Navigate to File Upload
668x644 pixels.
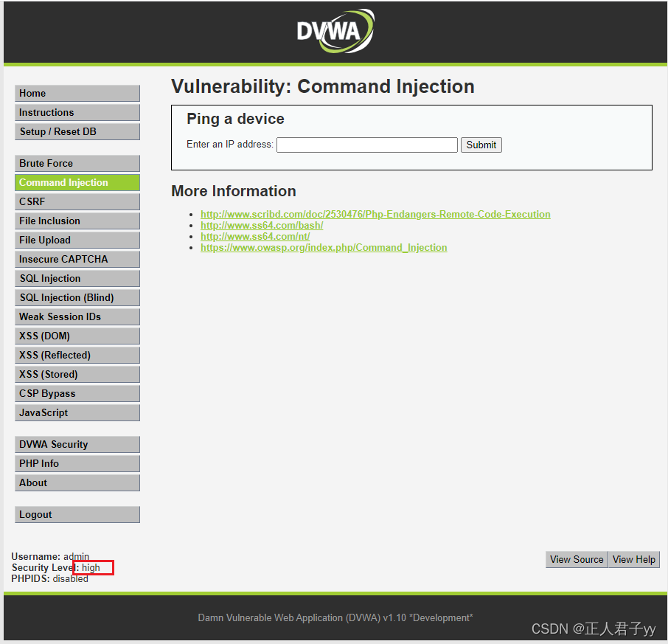(77, 240)
